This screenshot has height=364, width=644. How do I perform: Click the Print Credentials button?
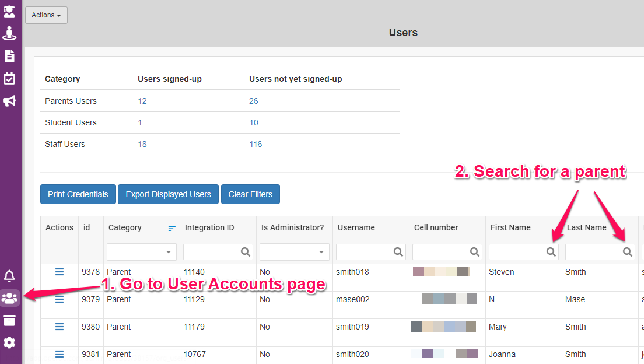[78, 194]
